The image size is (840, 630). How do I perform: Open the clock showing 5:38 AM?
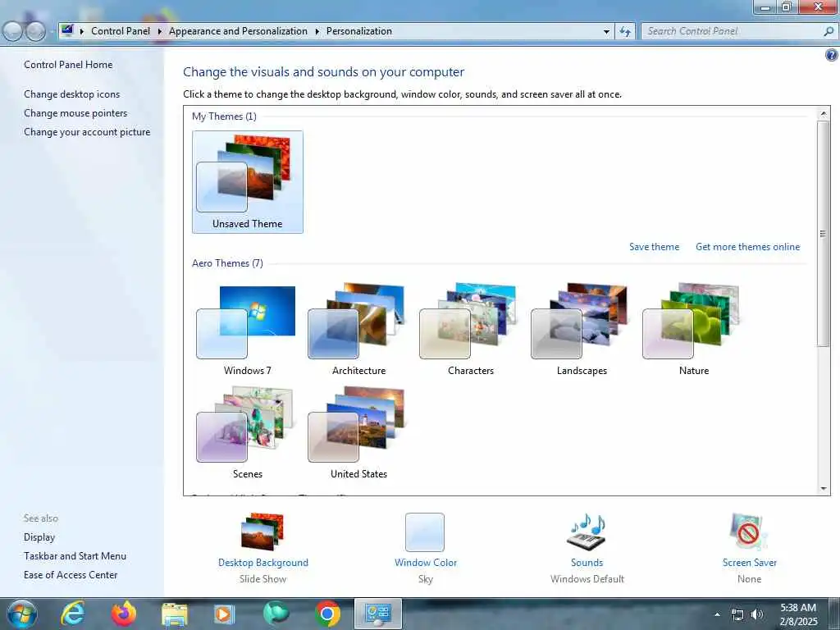[798, 614]
